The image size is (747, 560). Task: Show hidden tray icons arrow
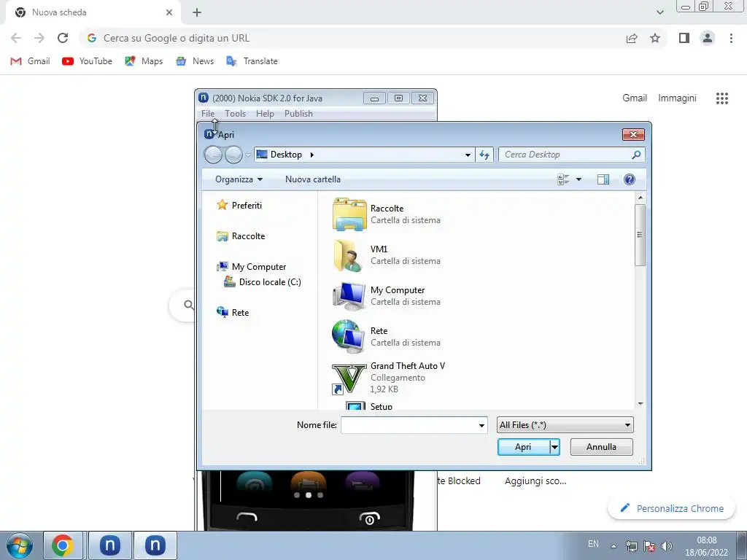614,546
